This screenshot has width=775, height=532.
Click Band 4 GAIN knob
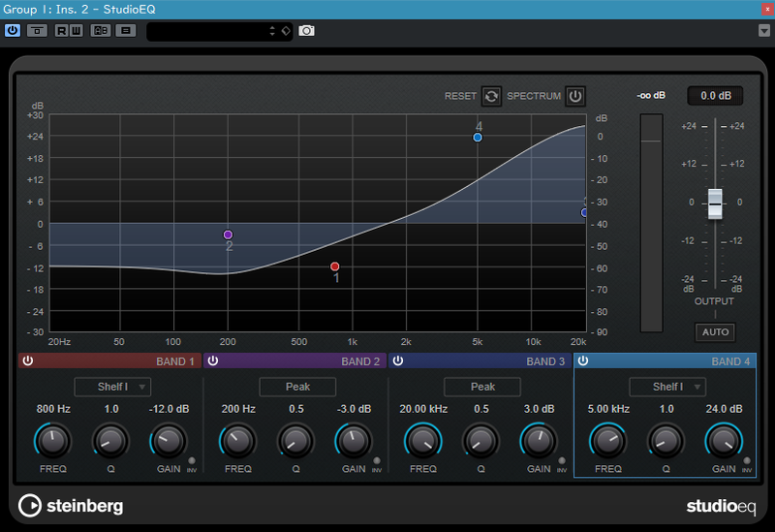724,441
